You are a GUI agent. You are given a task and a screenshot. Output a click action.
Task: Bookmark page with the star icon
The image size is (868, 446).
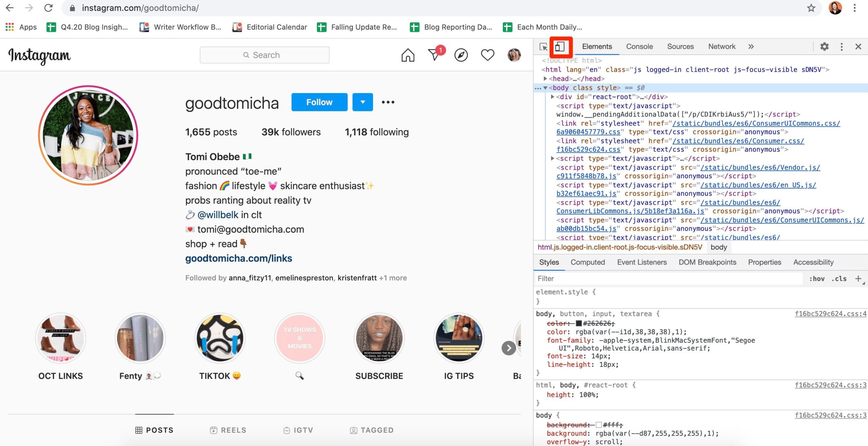point(811,8)
